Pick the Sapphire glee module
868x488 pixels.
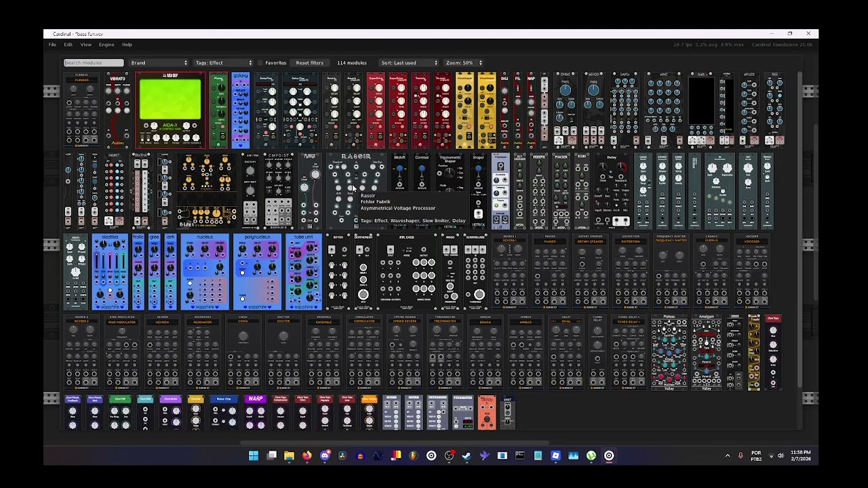pyautogui.click(x=155, y=272)
